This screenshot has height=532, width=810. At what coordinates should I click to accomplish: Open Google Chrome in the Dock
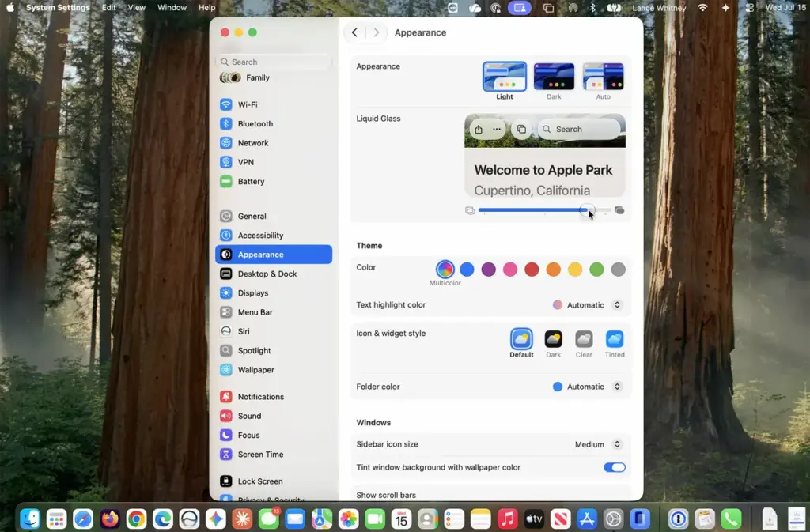click(136, 519)
